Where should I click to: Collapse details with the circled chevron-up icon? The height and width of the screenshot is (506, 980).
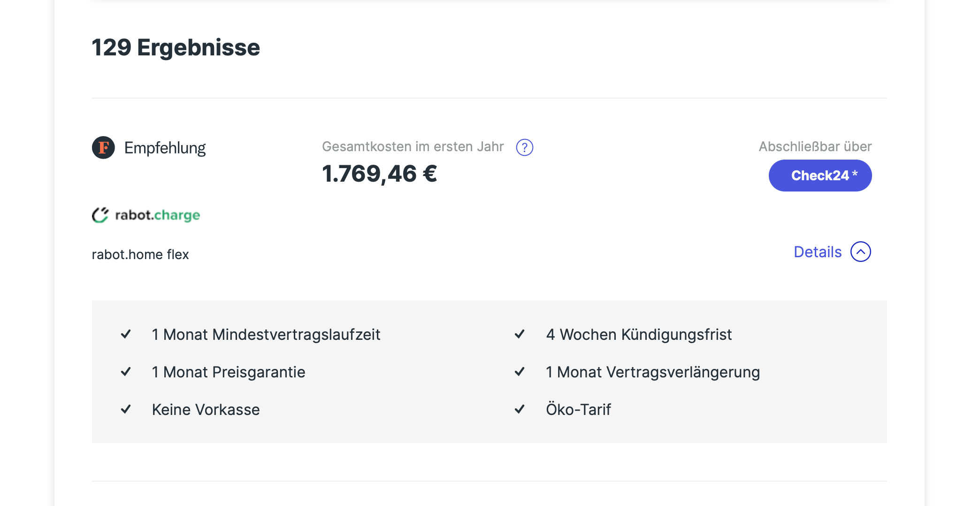(x=860, y=252)
